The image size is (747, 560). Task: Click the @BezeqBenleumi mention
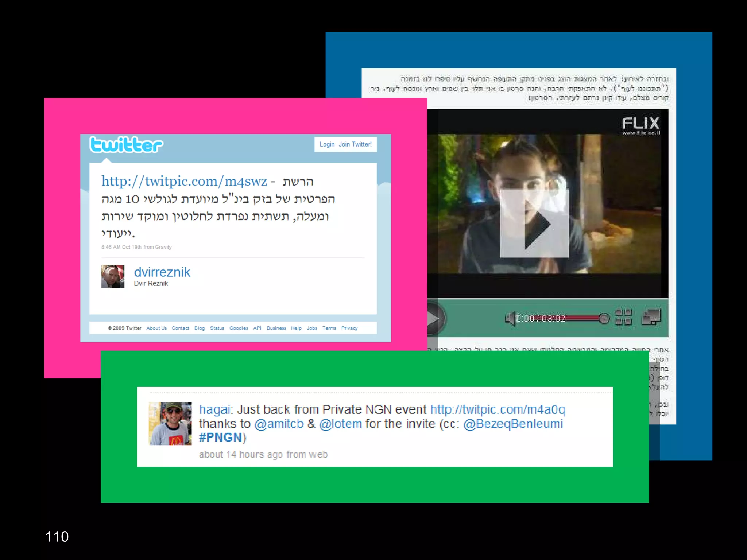point(513,424)
